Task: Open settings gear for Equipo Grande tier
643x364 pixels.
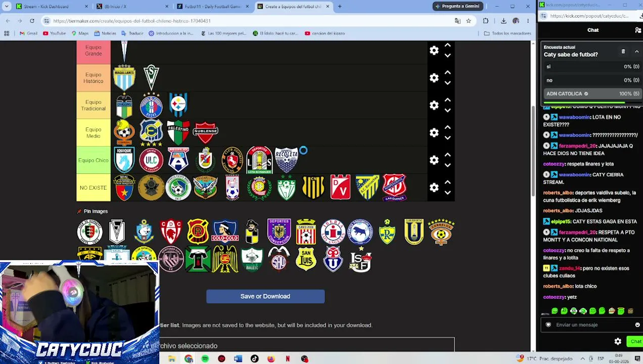Action: 434,50
